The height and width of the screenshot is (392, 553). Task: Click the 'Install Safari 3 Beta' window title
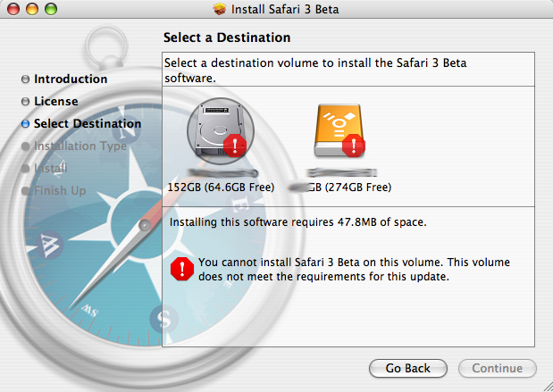(285, 9)
